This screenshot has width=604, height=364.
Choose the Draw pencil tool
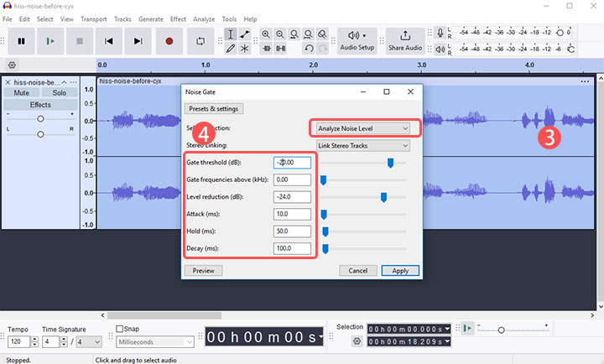pyautogui.click(x=231, y=49)
